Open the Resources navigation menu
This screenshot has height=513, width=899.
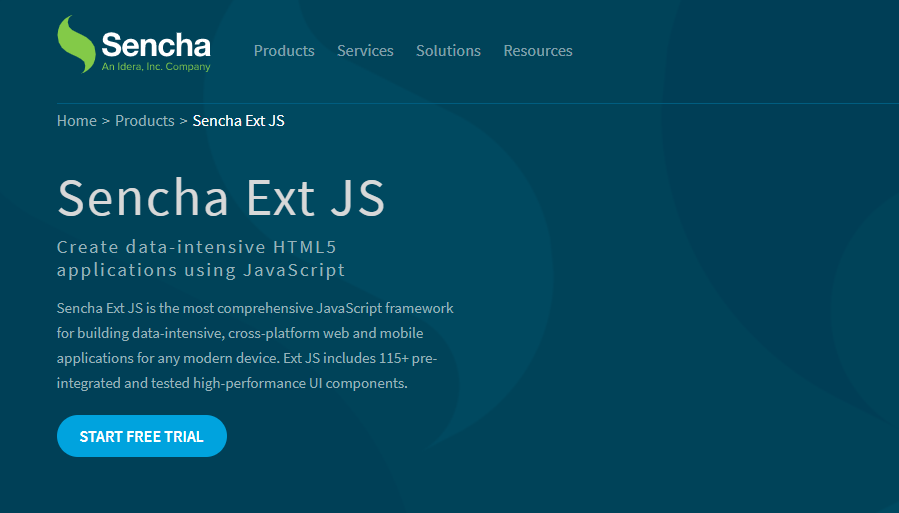click(538, 50)
